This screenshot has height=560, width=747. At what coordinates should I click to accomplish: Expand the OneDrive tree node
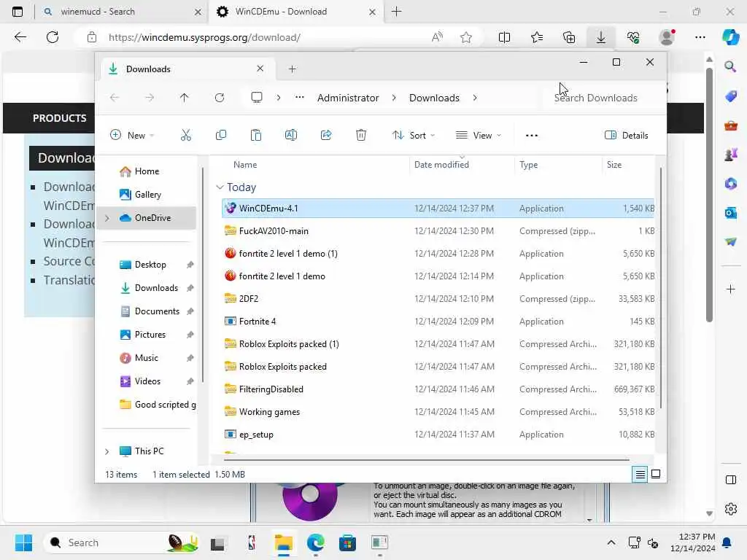pos(107,218)
